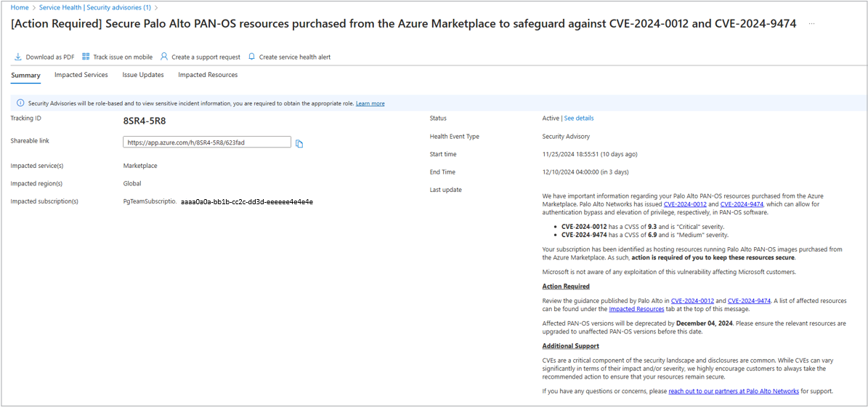Click the Create a support request person icon
Image resolution: width=868 pixels, height=407 pixels.
[164, 57]
